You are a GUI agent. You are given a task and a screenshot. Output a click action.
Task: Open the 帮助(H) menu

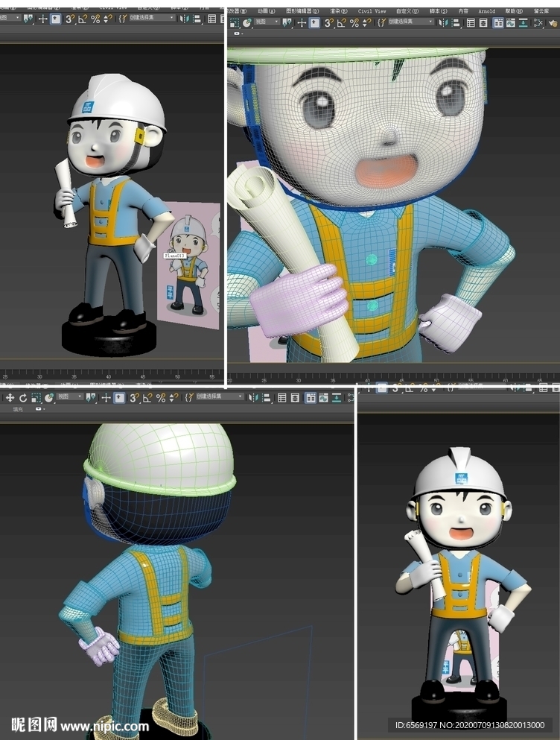[514, 11]
